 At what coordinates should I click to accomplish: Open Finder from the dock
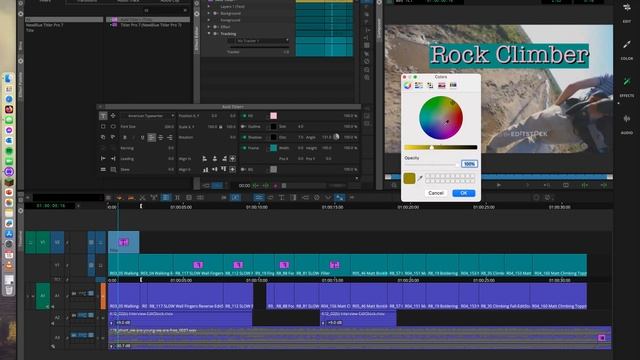point(9,78)
